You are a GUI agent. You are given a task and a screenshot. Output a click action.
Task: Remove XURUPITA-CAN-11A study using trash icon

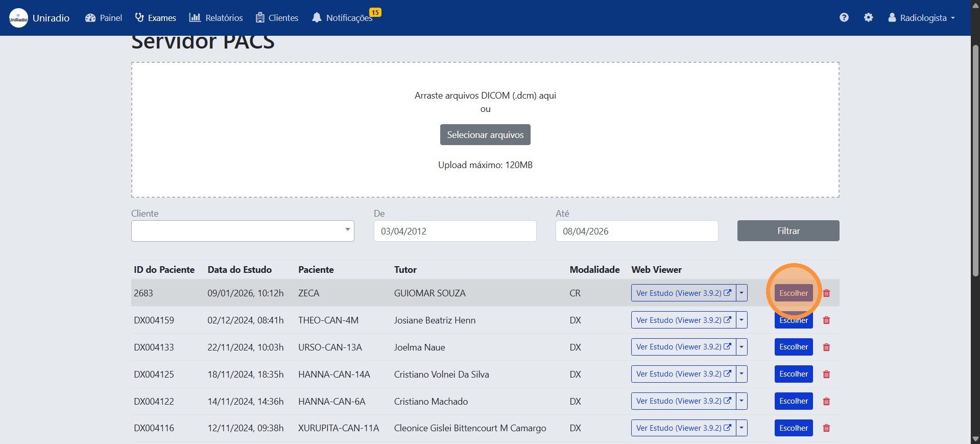[x=826, y=428]
